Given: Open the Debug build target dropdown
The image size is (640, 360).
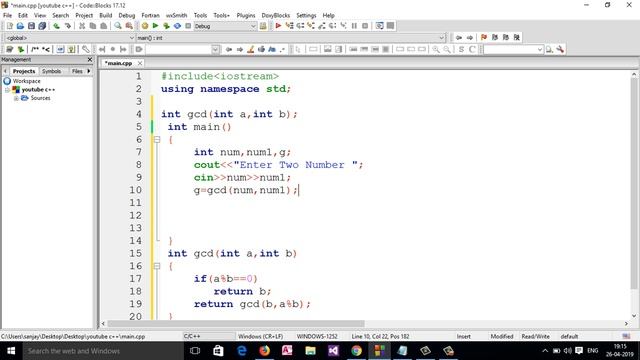Looking at the screenshot, I should point(225,26).
